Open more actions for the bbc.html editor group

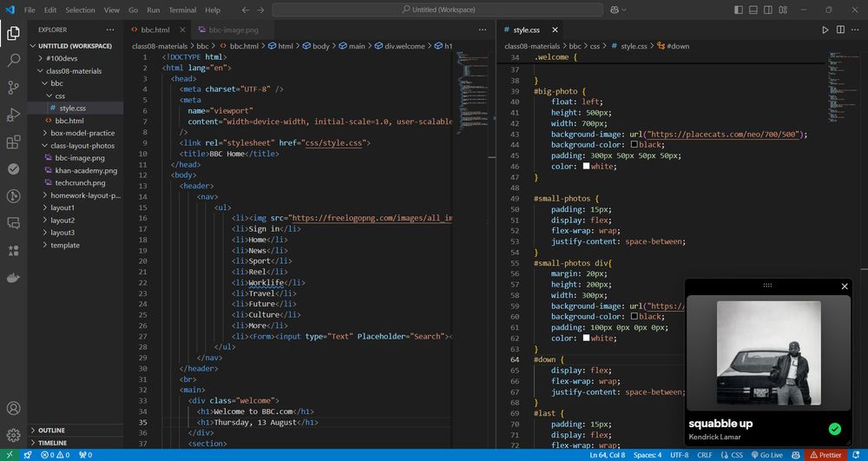click(482, 30)
